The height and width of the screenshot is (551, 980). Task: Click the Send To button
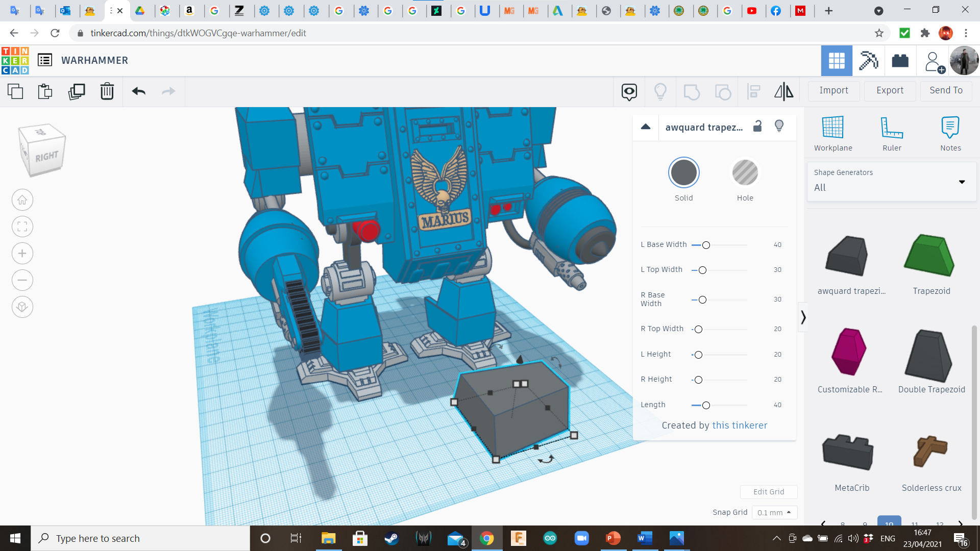pyautogui.click(x=946, y=90)
